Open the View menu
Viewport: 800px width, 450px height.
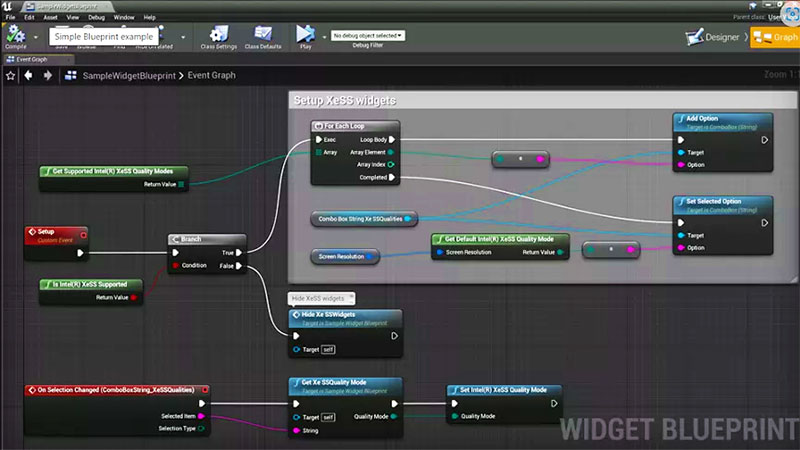coord(73,17)
